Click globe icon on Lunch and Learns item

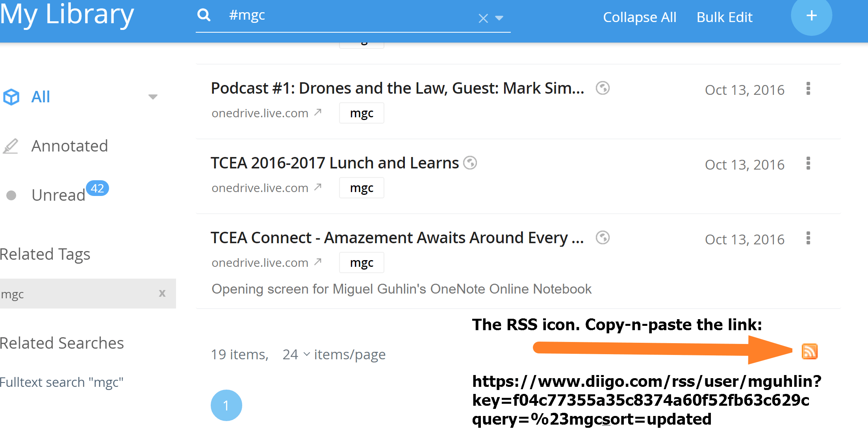(x=470, y=163)
